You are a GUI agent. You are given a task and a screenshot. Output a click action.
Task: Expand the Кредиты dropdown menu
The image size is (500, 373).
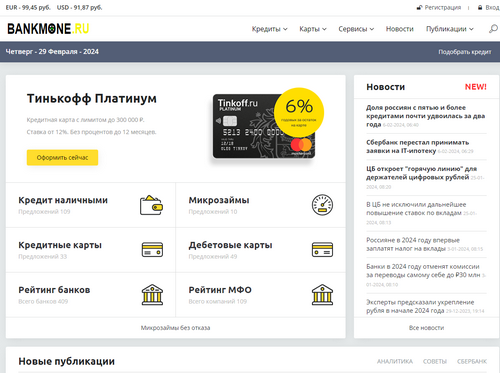[x=269, y=29]
